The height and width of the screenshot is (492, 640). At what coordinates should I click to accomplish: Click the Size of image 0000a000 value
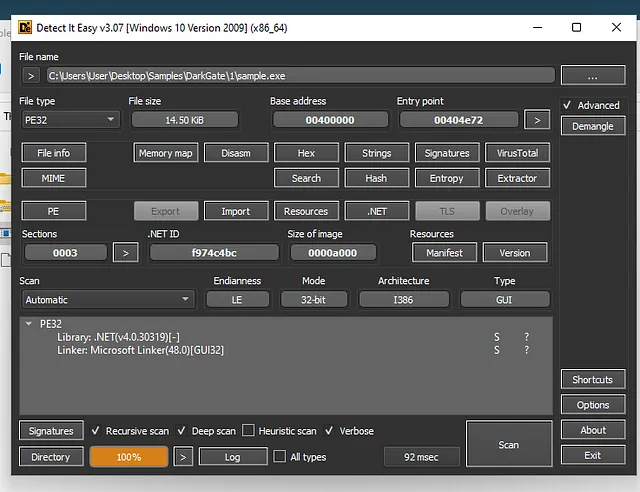click(x=333, y=253)
